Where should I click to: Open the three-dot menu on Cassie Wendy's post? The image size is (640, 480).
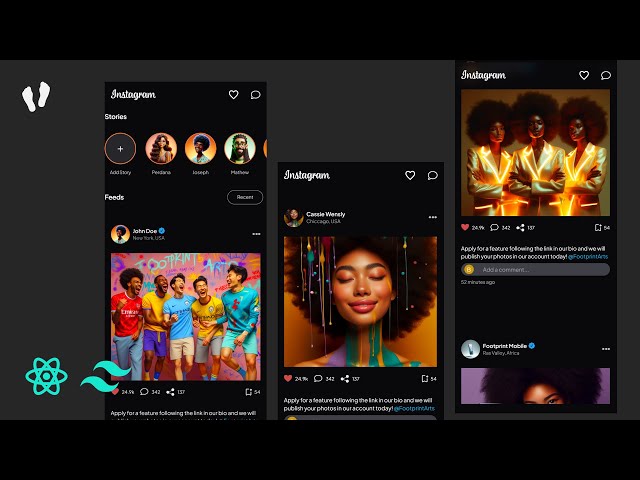433,217
